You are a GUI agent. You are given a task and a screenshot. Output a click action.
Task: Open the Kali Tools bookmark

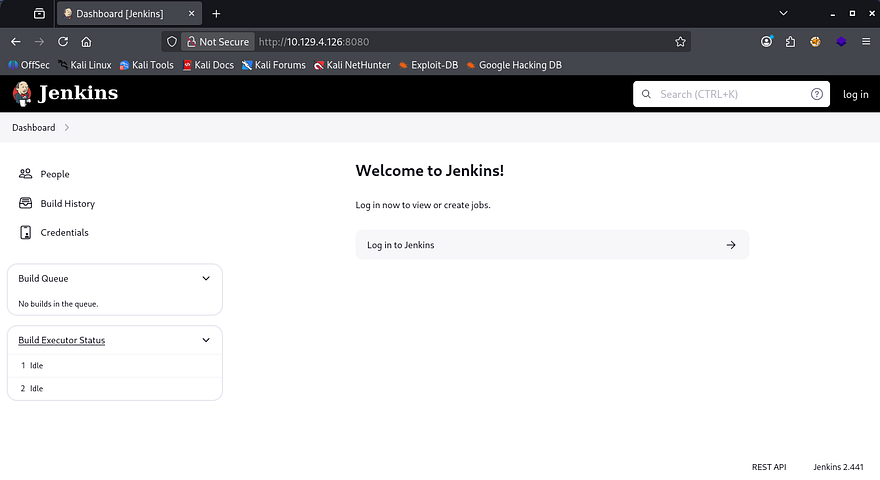[x=146, y=65]
